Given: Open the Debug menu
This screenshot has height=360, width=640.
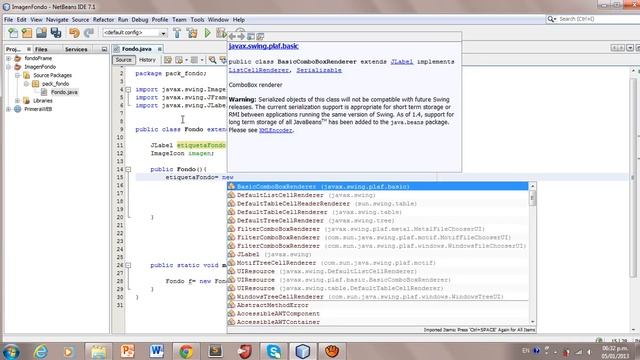Looking at the screenshot, I should pyautogui.click(x=140, y=20).
